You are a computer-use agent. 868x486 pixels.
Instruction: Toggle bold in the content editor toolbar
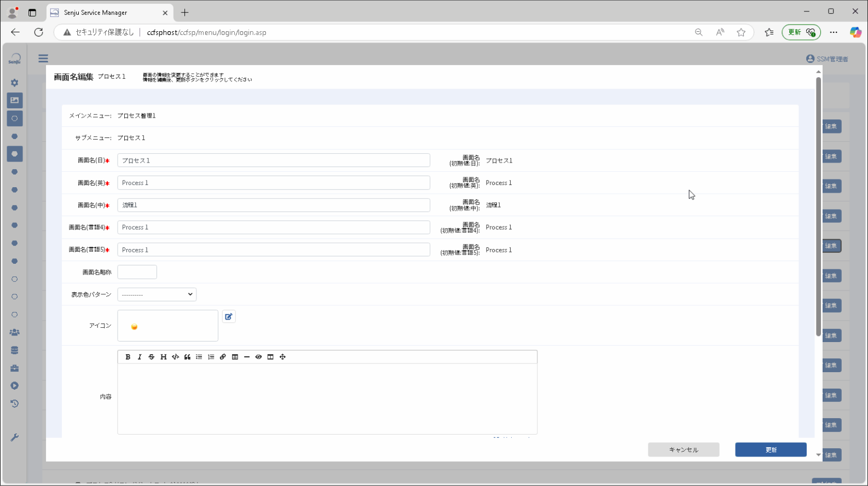(128, 357)
